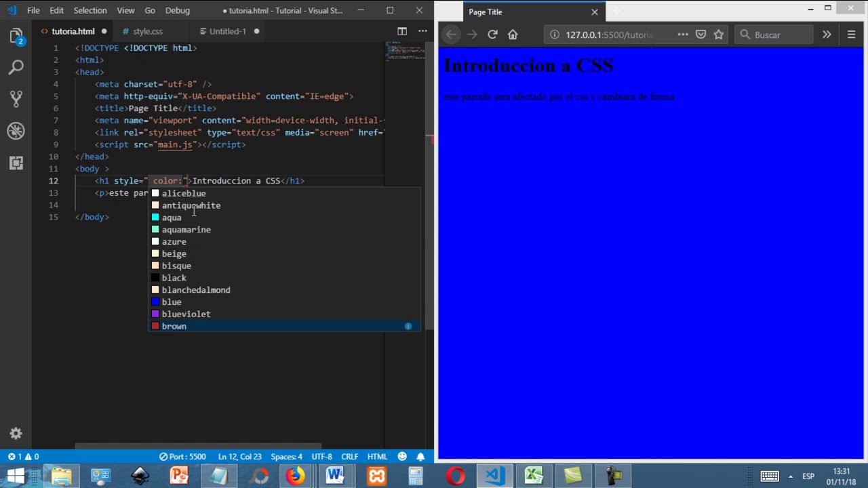
Task: Open Source Control view in activity bar
Action: point(16,99)
